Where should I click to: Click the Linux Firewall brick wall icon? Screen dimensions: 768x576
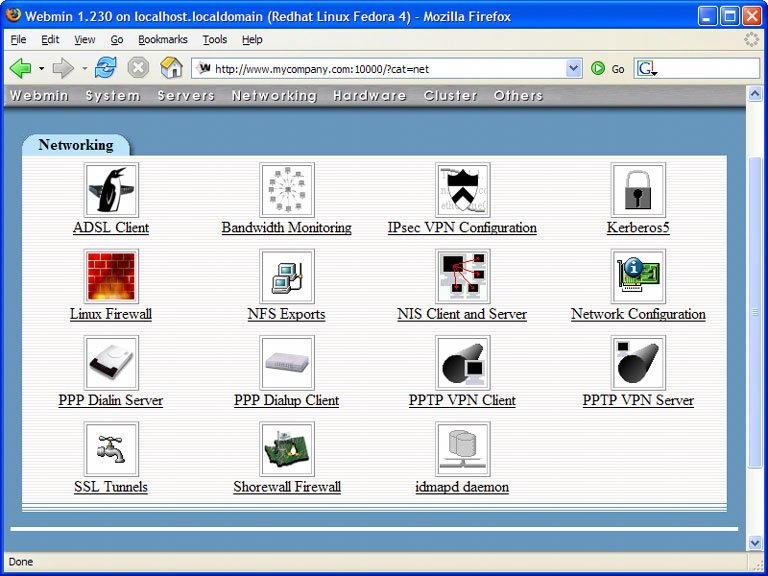(x=111, y=276)
